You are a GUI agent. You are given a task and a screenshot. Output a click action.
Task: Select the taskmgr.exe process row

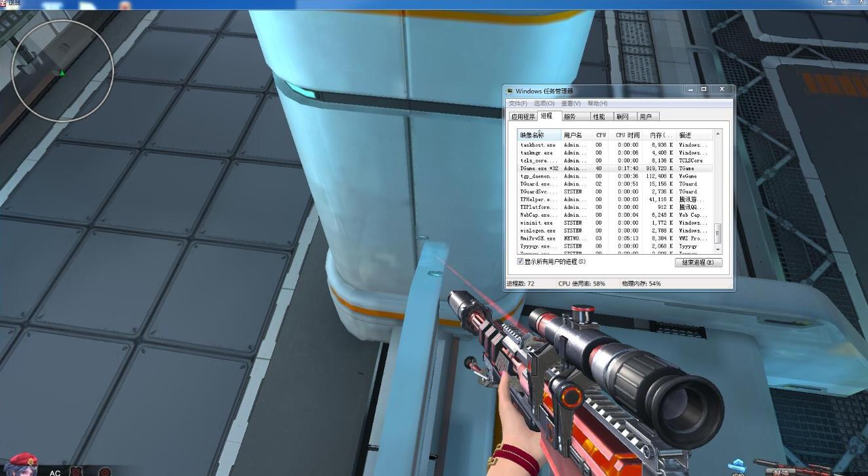tap(616, 153)
